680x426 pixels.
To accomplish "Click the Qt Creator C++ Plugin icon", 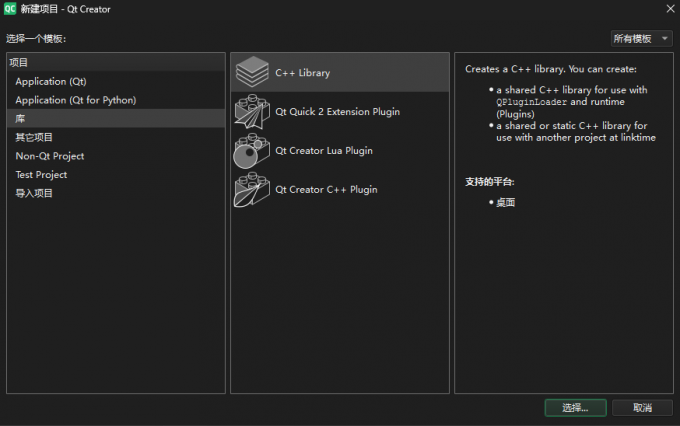I will (252, 189).
